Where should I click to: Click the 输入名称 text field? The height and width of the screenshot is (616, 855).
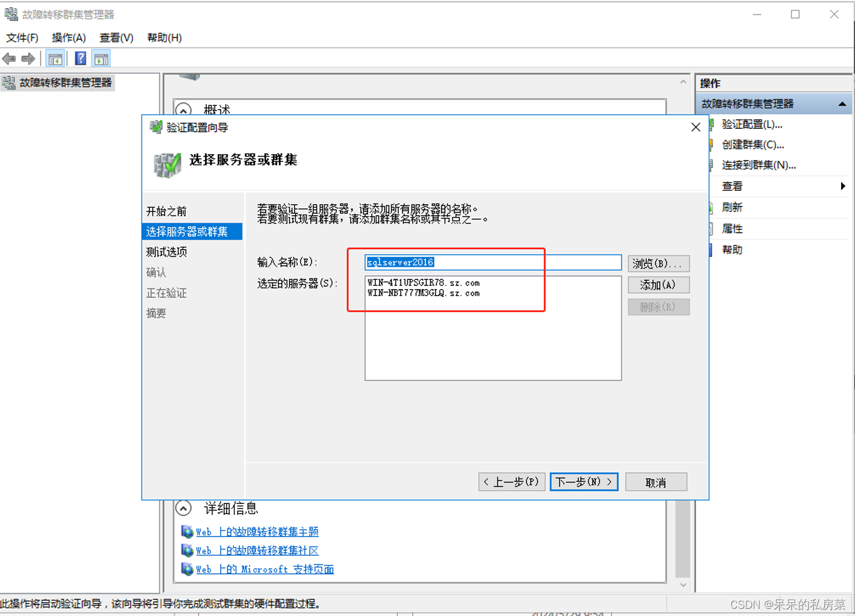coord(493,262)
